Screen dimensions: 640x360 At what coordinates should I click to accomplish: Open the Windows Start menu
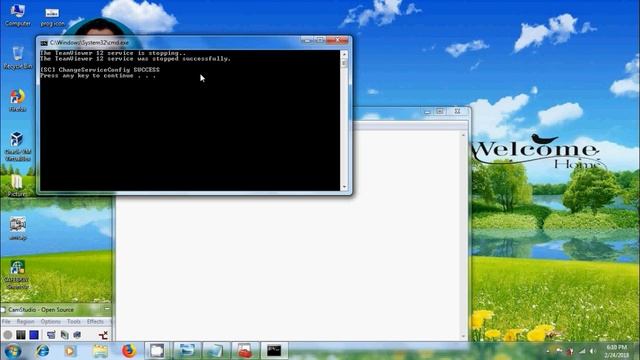point(13,351)
